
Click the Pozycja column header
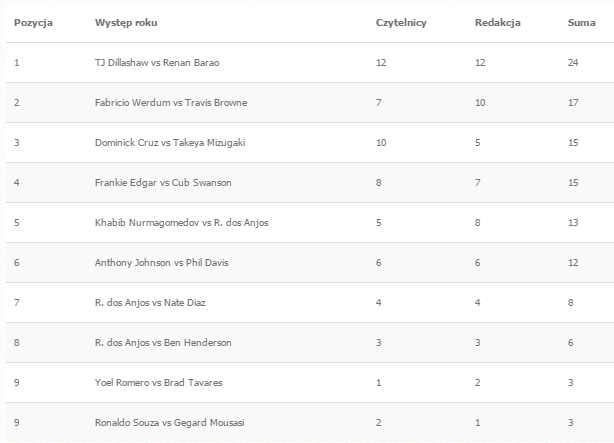33,23
